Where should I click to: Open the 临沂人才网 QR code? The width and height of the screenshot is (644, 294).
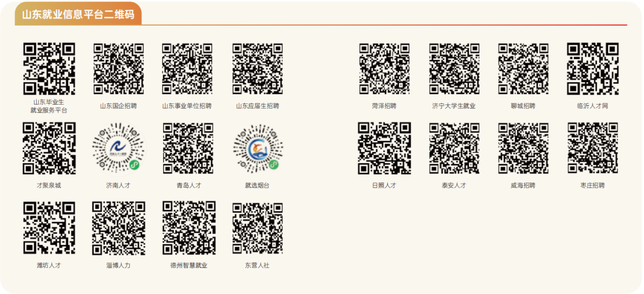tap(593, 69)
